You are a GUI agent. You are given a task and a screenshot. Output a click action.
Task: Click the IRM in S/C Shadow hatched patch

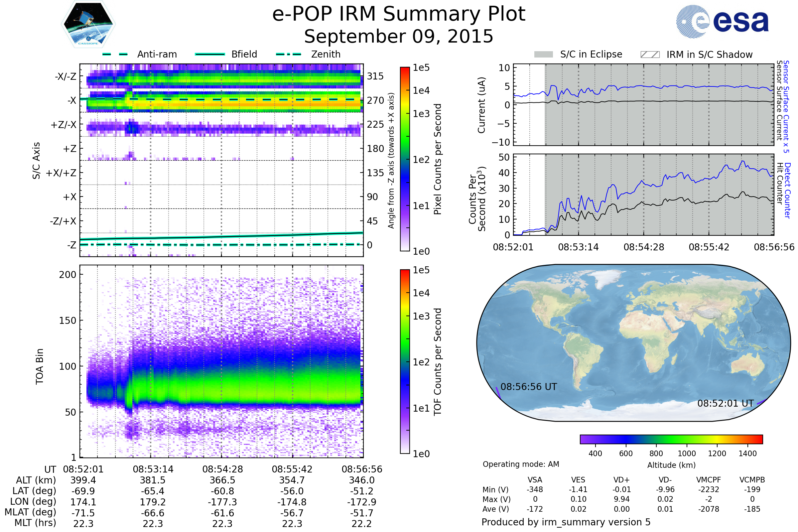tap(650, 55)
